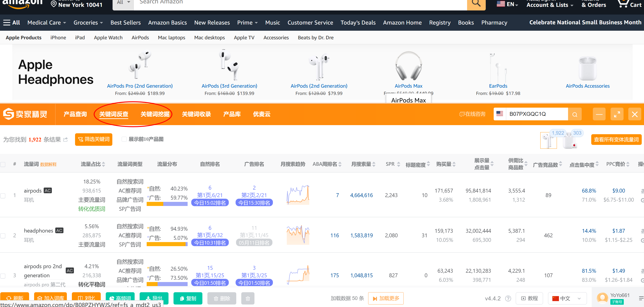644x307 pixels.
Task: Open the 中文 language dropdown
Action: [568, 298]
